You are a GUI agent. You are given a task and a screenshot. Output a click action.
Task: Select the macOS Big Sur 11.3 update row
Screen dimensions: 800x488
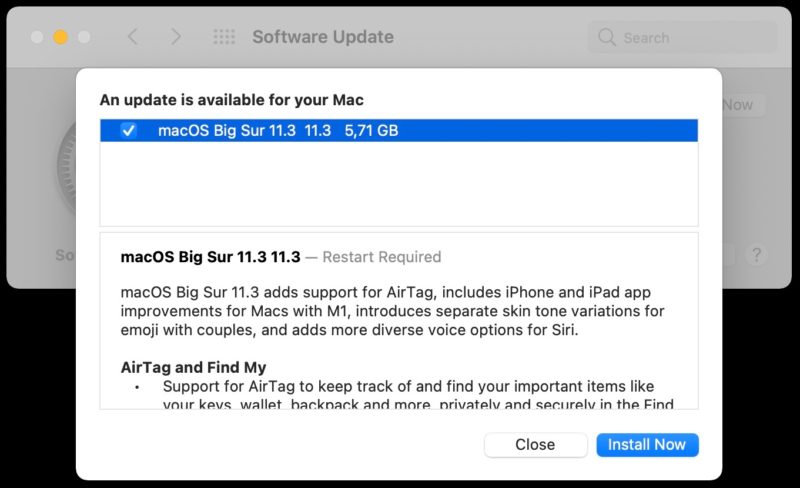click(399, 131)
